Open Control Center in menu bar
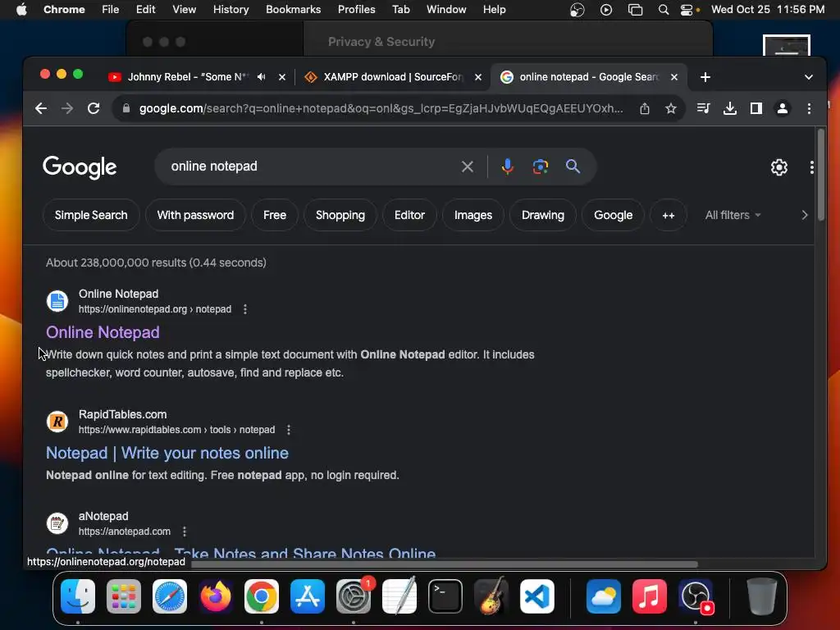The width and height of the screenshot is (840, 630). [687, 10]
